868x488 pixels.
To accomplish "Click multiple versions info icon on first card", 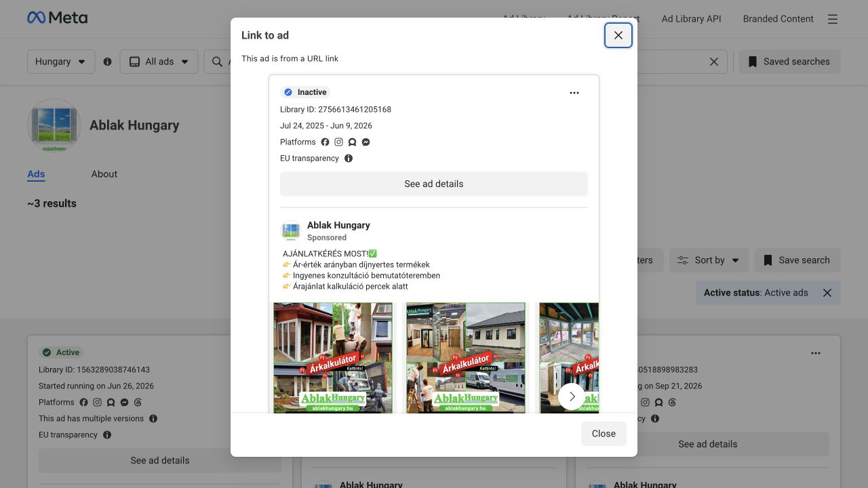I will 153,419.
